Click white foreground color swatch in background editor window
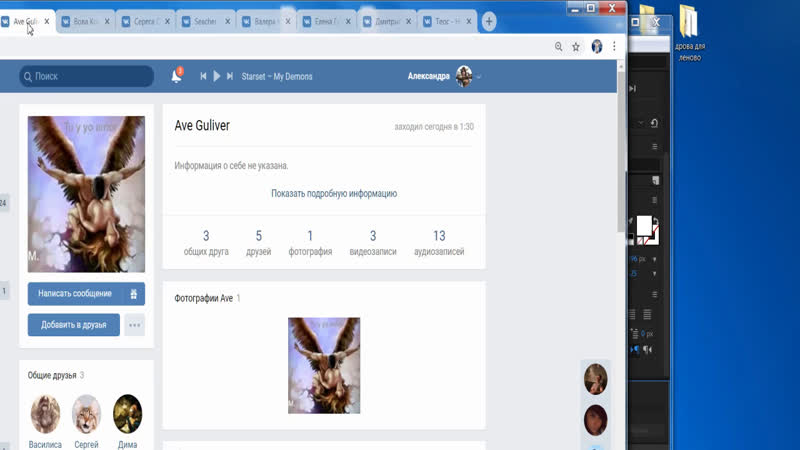This screenshot has height=450, width=800. coord(644,226)
